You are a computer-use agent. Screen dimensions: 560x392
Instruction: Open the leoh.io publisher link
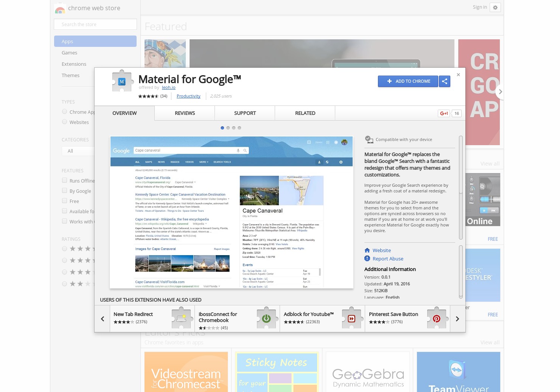click(168, 87)
